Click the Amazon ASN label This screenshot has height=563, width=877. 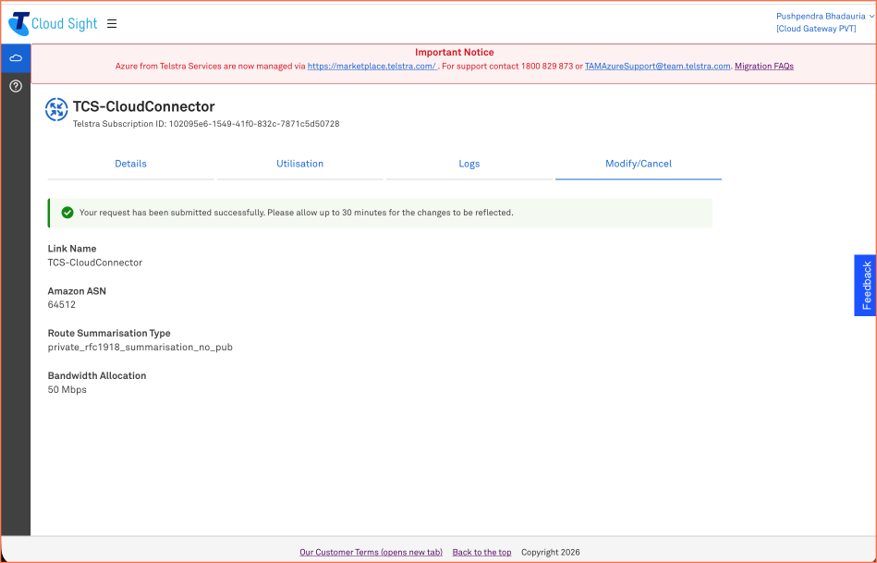[x=77, y=291]
